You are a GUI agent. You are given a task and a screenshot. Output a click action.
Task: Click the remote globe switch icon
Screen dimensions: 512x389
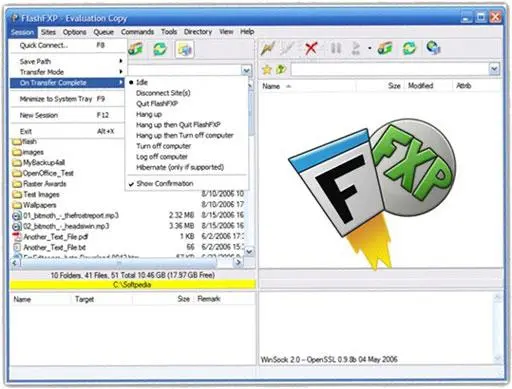point(433,49)
